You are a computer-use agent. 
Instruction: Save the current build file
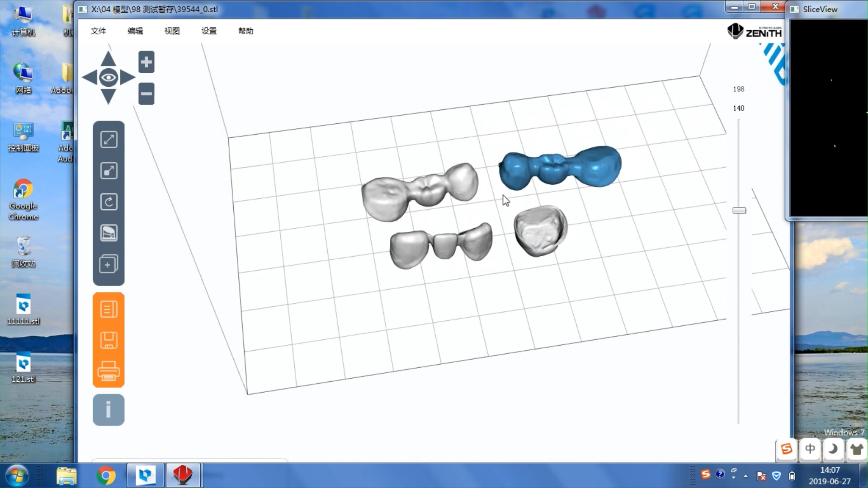(108, 340)
